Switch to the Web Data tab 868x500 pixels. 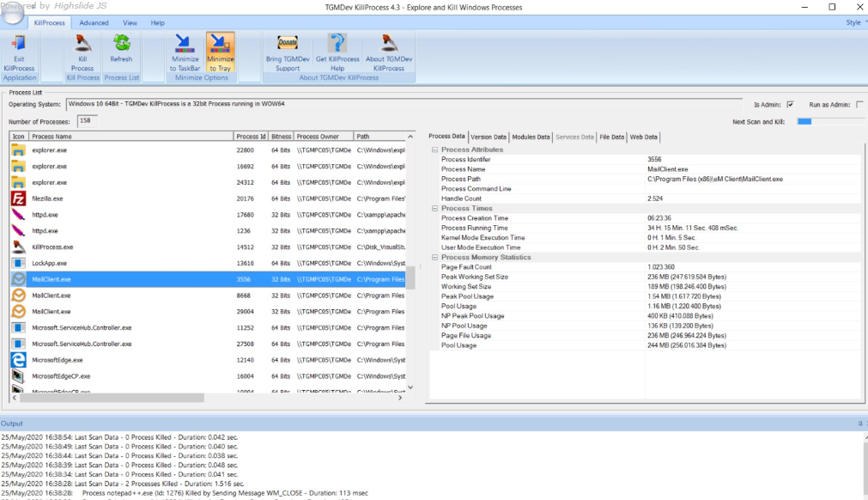pos(644,137)
